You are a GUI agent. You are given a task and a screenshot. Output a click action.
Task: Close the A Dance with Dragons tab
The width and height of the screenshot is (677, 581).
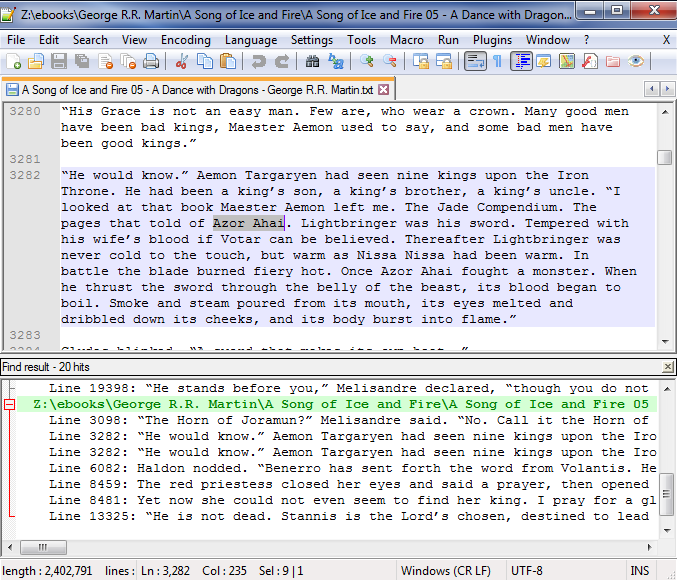pos(383,89)
